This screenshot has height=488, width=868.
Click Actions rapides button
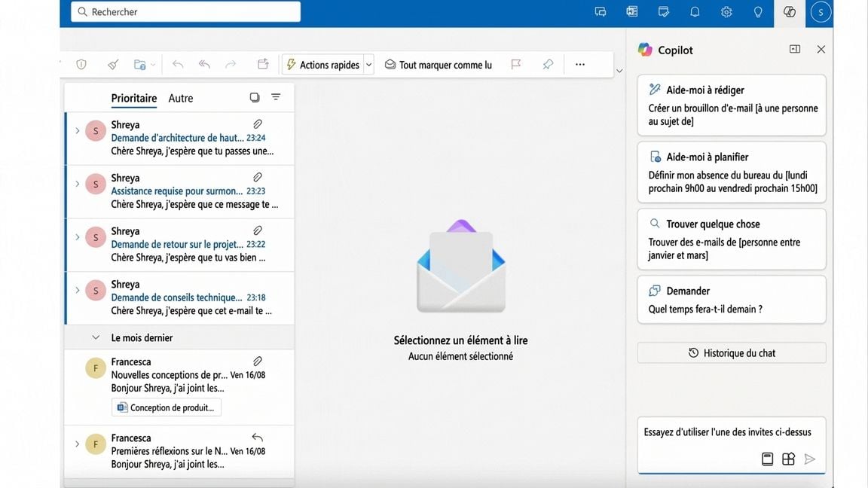click(323, 65)
